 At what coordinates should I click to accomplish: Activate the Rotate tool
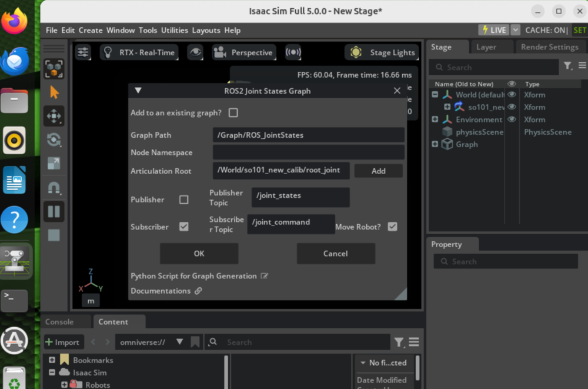coord(54,139)
